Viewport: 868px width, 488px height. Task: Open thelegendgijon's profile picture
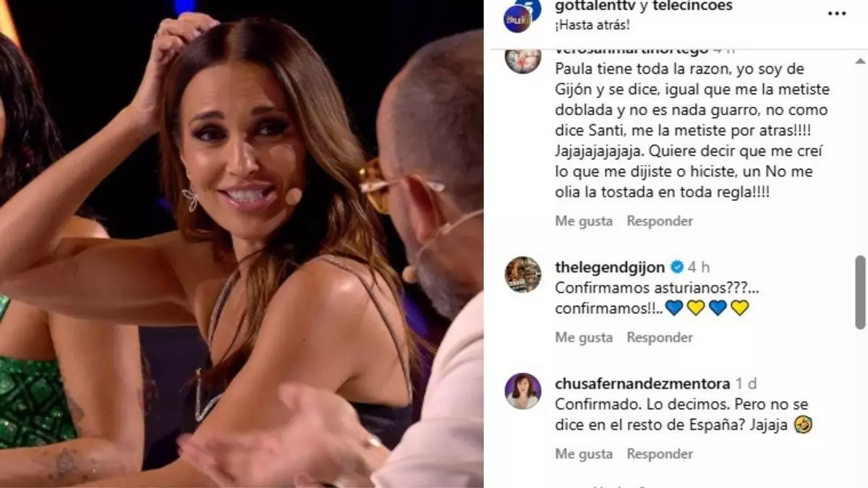tap(523, 275)
